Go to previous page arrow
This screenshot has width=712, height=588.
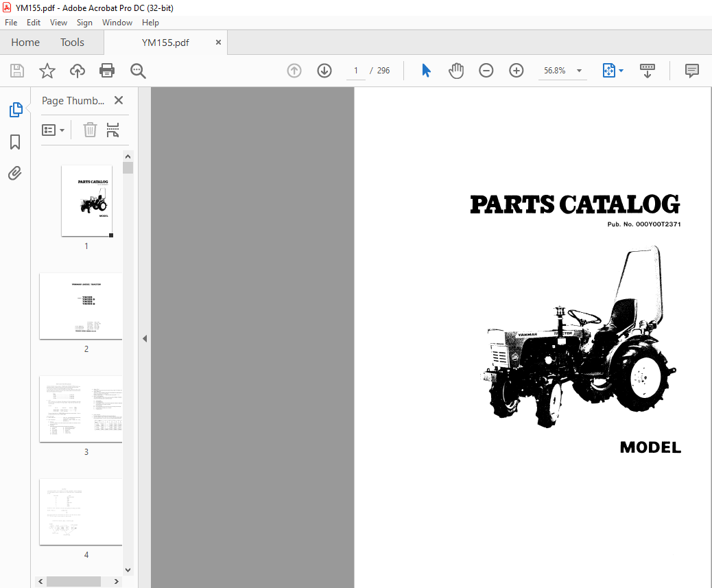[x=294, y=71]
